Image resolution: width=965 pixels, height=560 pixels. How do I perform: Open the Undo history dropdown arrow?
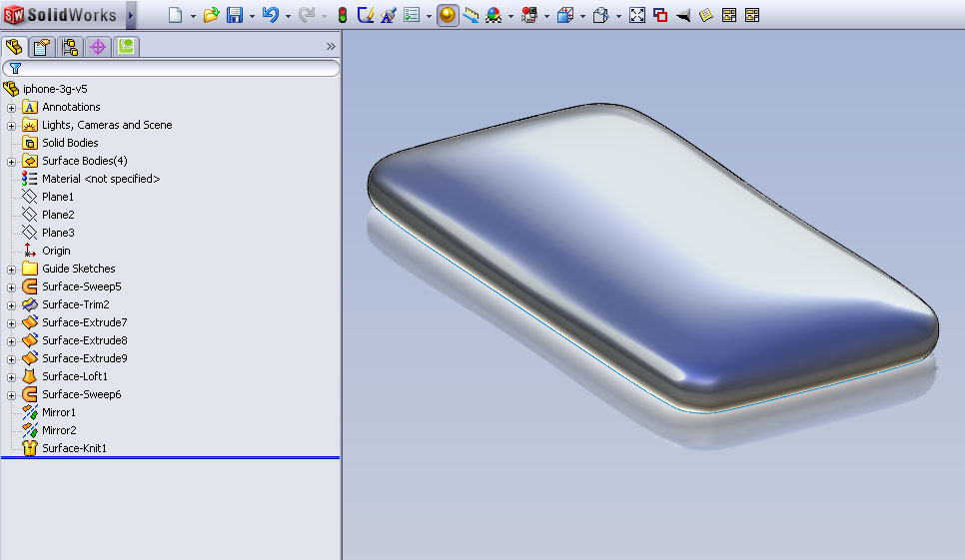click(288, 16)
